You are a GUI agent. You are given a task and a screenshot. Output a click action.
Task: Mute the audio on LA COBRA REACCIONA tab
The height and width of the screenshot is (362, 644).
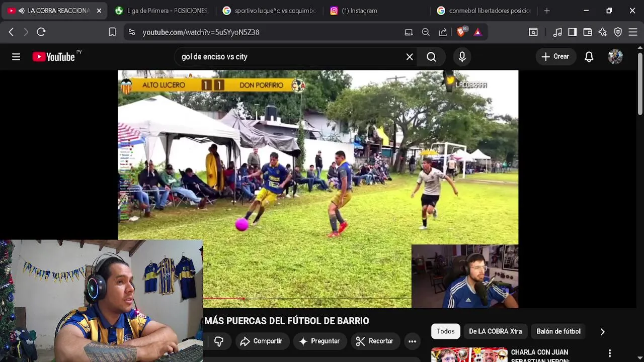(21, 11)
